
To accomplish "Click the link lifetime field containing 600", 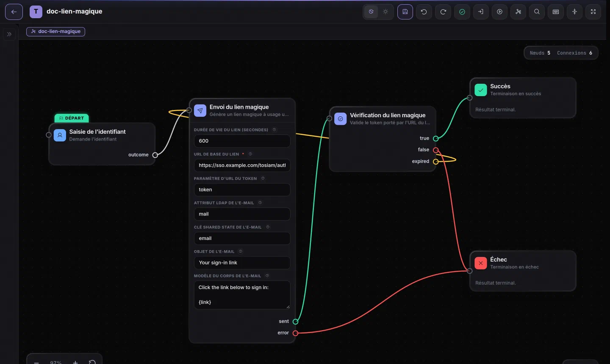I will pos(242,141).
